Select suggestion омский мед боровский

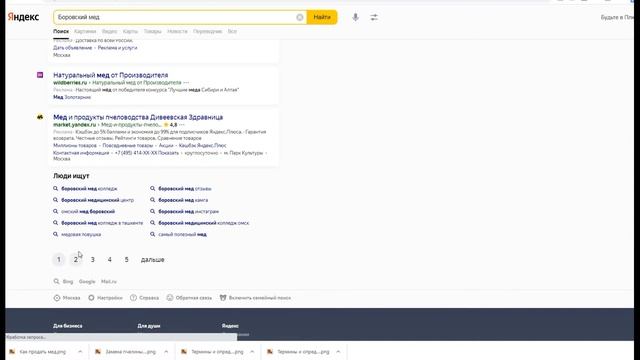[x=88, y=211]
